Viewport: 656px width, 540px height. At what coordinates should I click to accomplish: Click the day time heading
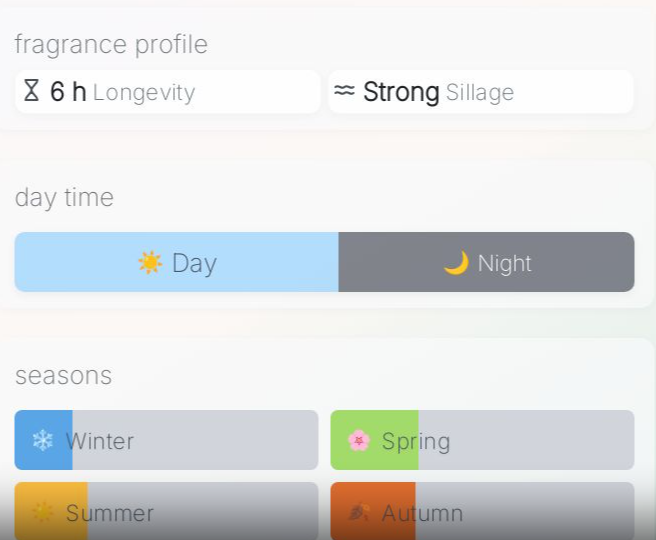coord(64,197)
